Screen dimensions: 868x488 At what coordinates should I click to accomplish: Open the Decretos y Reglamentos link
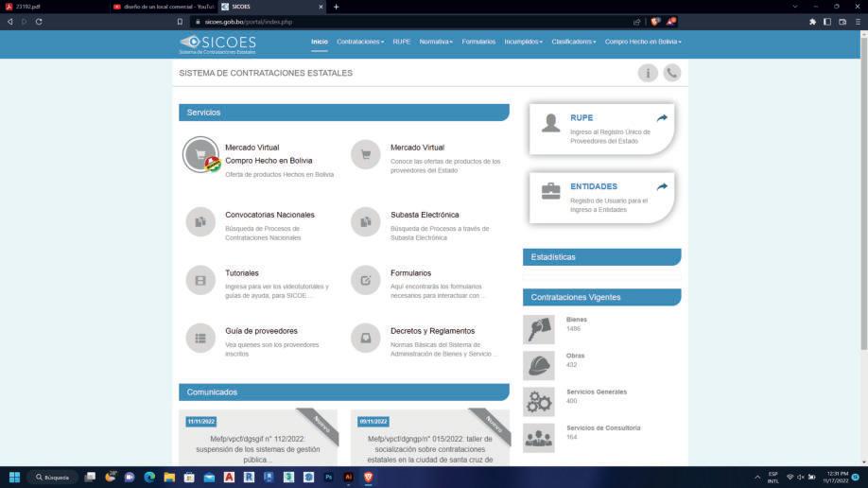(432, 331)
